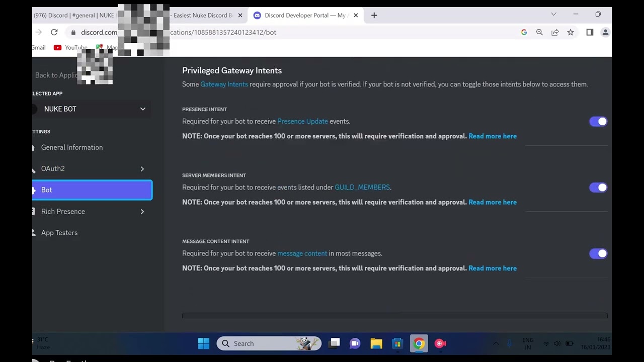The height and width of the screenshot is (362, 644).
Task: Click Read more here under Server Members Intent
Action: [x=493, y=202]
